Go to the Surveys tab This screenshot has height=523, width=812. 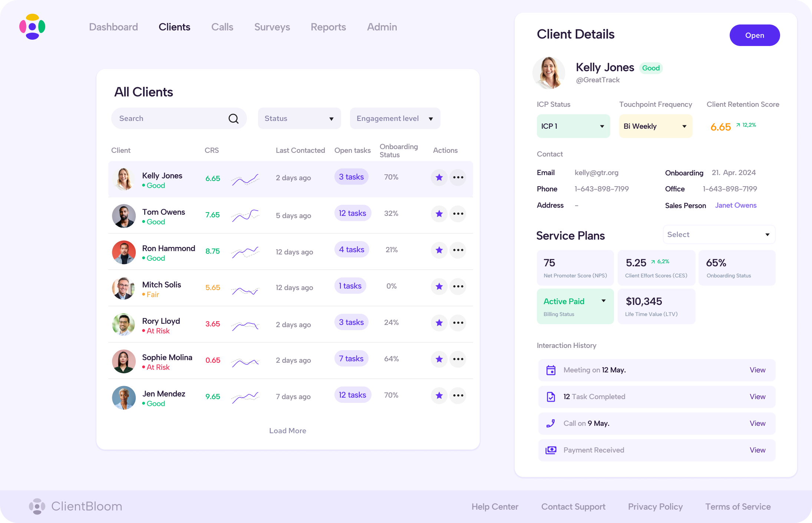272,27
